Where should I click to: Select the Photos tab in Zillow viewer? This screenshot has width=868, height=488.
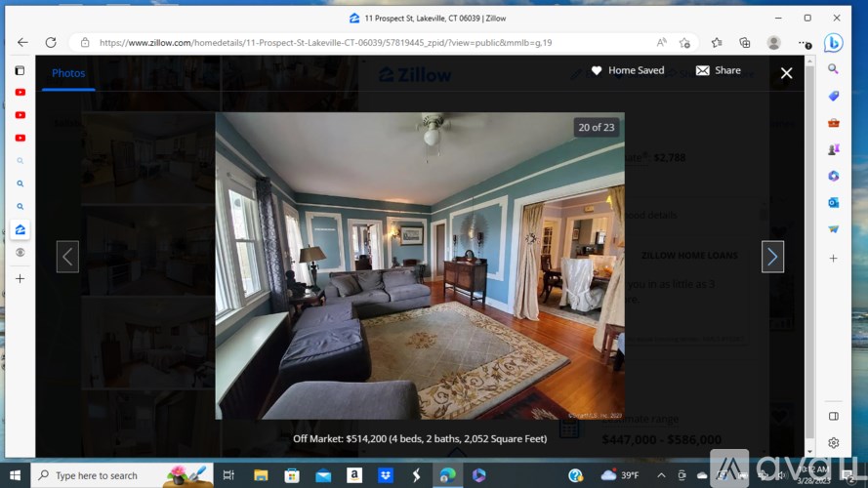pos(68,73)
